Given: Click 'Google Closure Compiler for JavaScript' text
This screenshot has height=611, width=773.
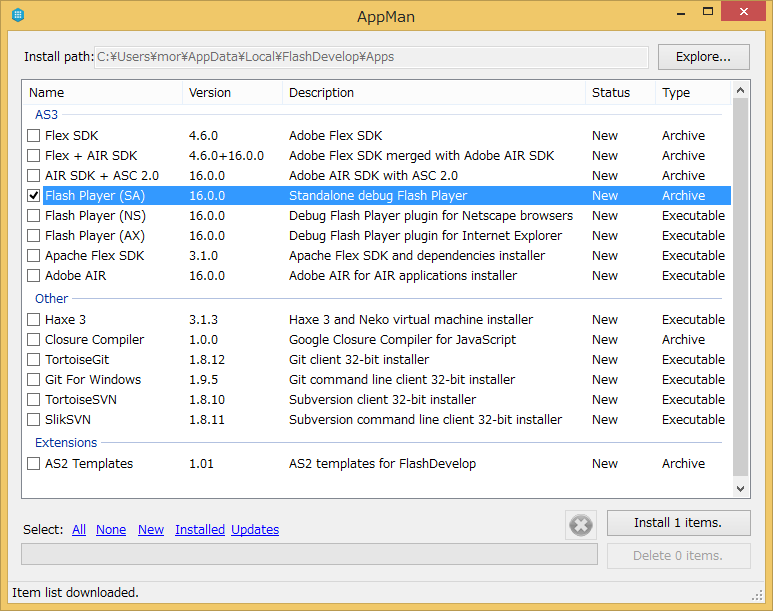Looking at the screenshot, I should [402, 340].
